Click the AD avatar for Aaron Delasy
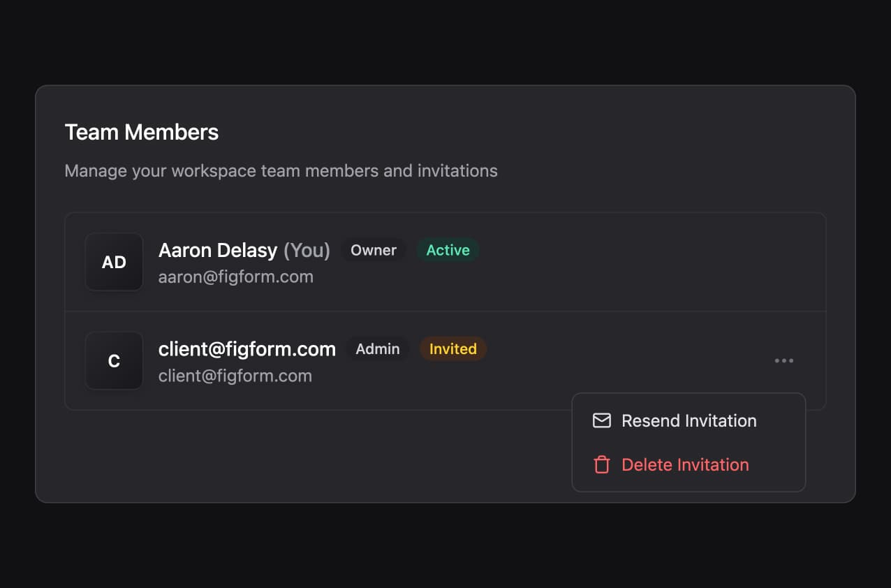Viewport: 891px width, 588px height. point(113,262)
